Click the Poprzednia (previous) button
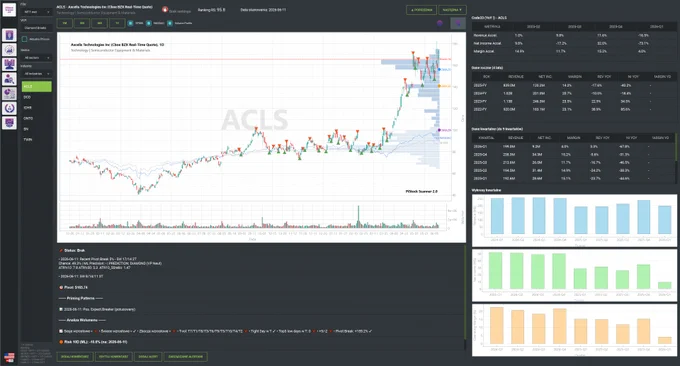 tap(421, 10)
